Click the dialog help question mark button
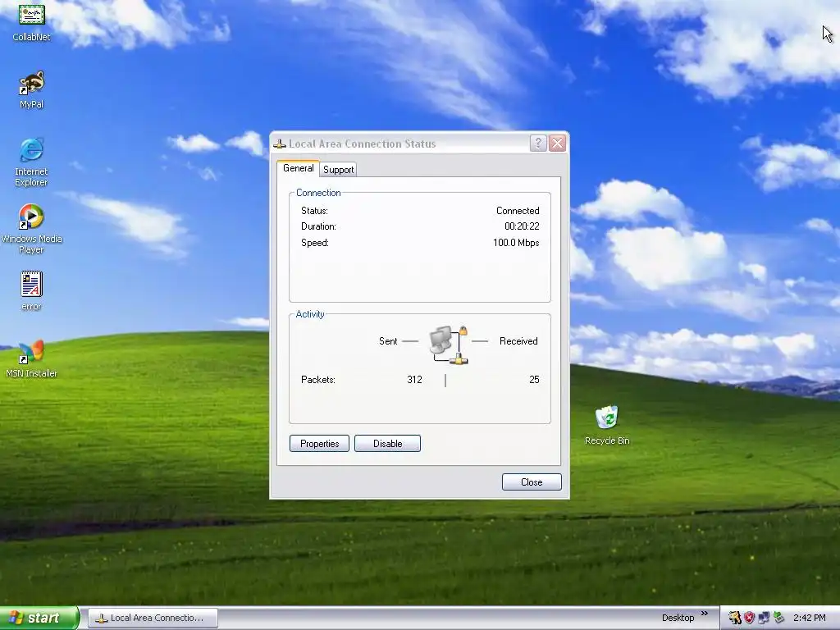 tap(538, 143)
